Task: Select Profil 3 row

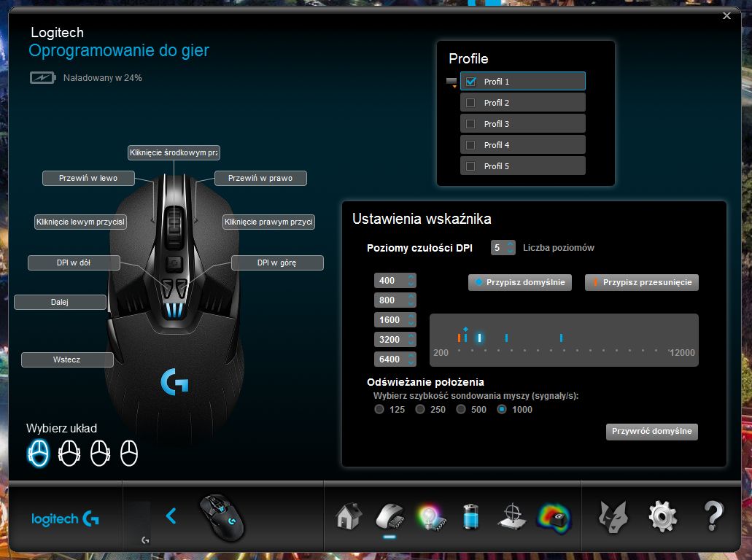Action: coord(523,124)
